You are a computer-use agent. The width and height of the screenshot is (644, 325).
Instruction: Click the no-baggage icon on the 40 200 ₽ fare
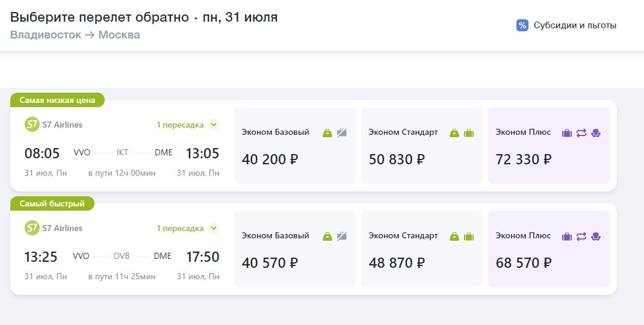342,132
